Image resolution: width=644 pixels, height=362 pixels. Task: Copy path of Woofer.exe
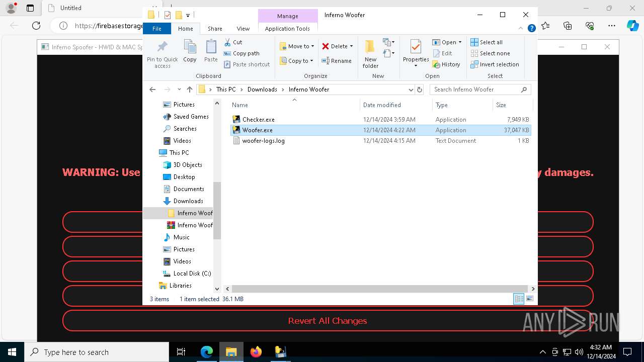click(x=242, y=53)
